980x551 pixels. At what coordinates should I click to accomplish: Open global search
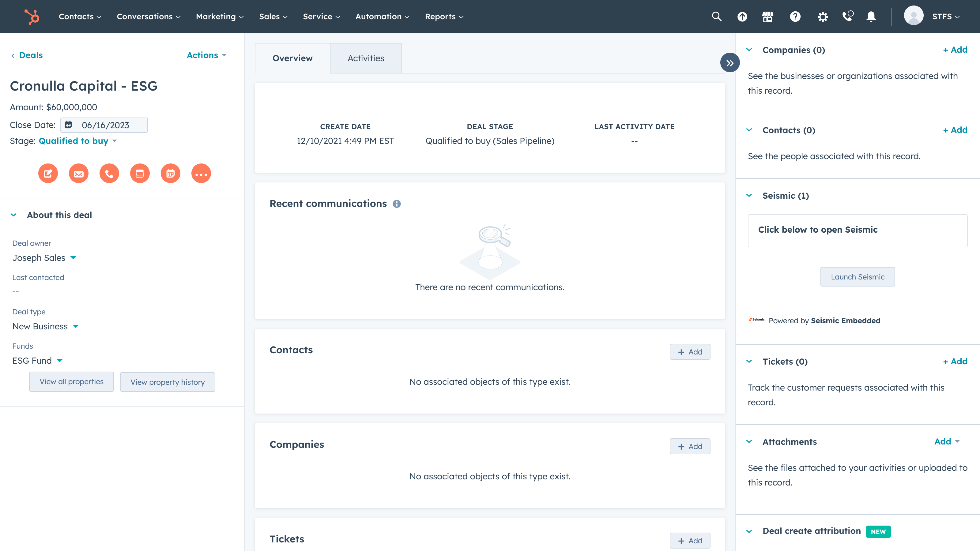tap(717, 16)
